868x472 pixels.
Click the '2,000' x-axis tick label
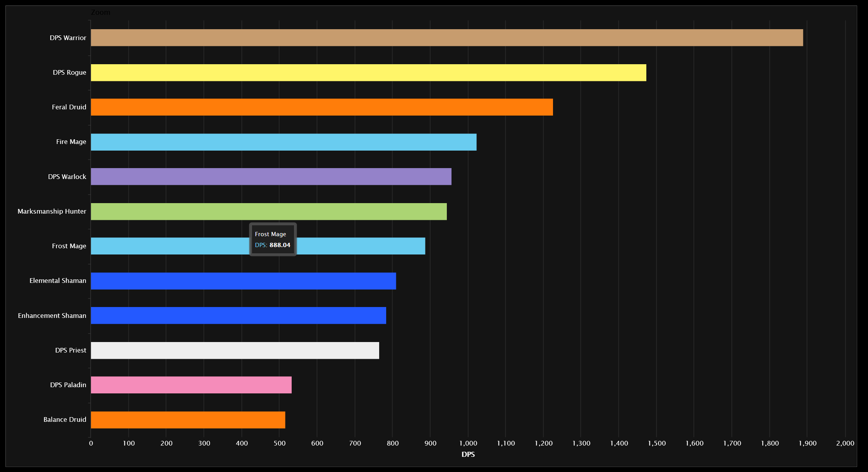845,443
